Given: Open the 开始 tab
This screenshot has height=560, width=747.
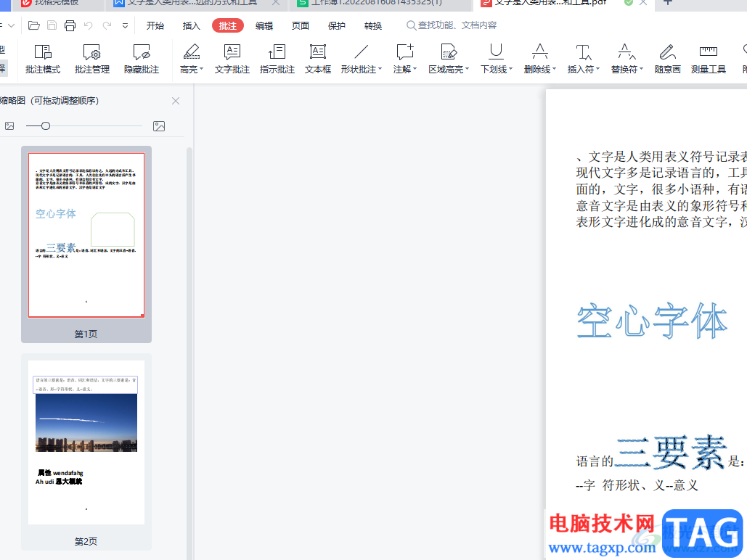Looking at the screenshot, I should coord(155,25).
